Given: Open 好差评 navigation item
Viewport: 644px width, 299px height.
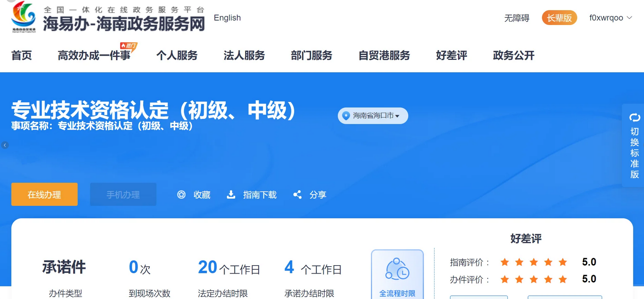Looking at the screenshot, I should (451, 55).
